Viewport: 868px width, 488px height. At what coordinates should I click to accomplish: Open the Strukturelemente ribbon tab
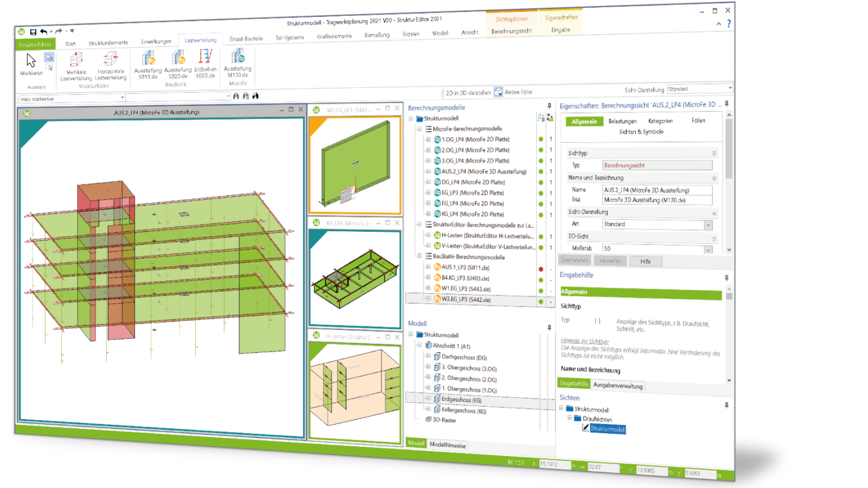click(108, 42)
